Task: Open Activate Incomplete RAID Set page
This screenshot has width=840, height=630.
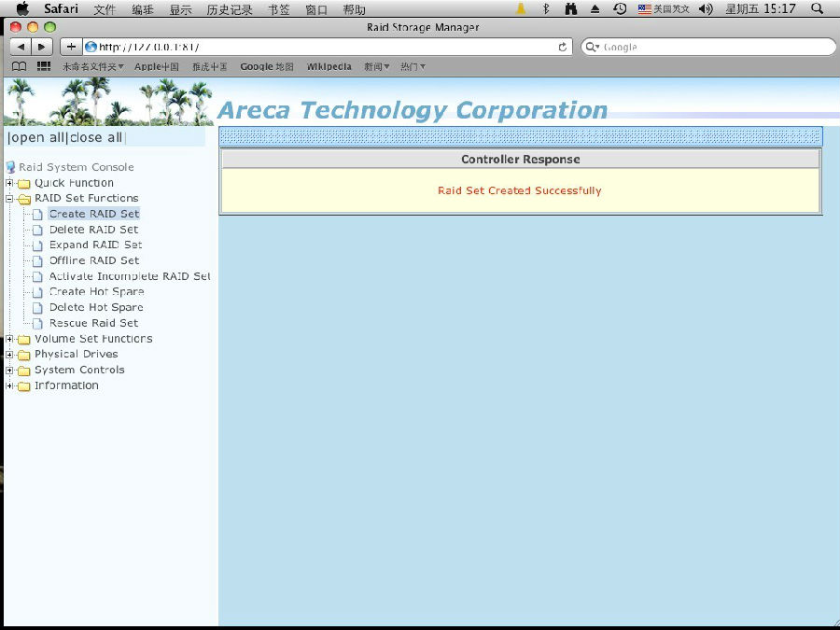Action: pos(130,276)
